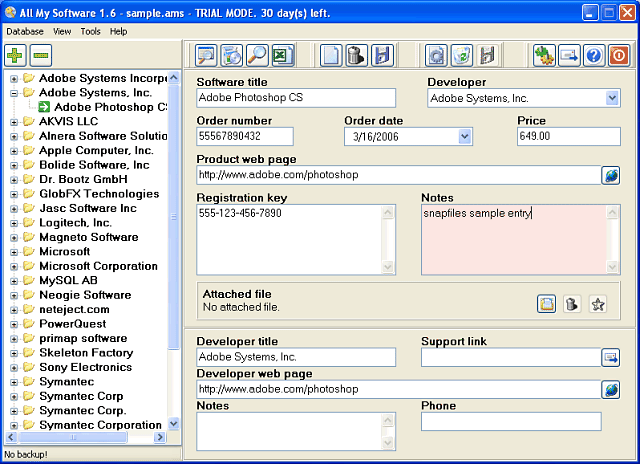Expand the Symantec Corporation node
The height and width of the screenshot is (464, 640).
coord(14,426)
